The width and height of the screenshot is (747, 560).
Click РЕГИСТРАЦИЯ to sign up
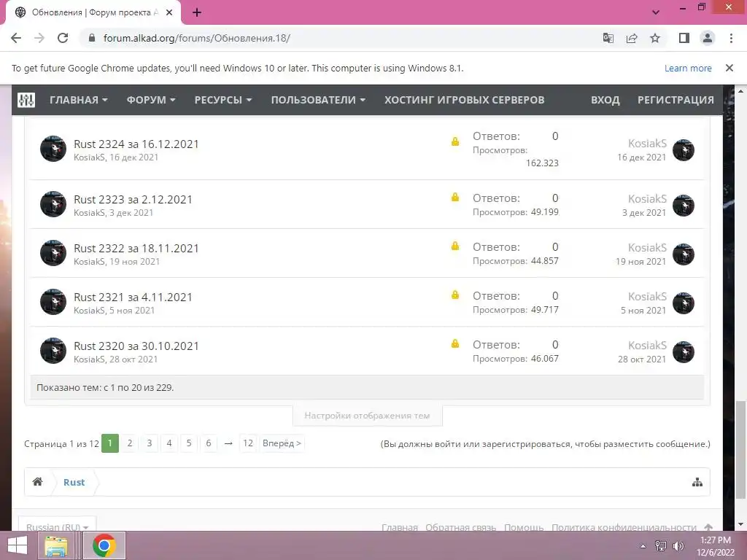[x=676, y=100]
